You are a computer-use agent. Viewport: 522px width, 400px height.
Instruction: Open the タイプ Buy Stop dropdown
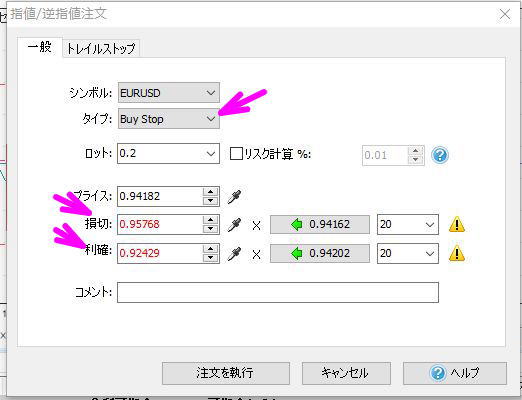point(169,119)
